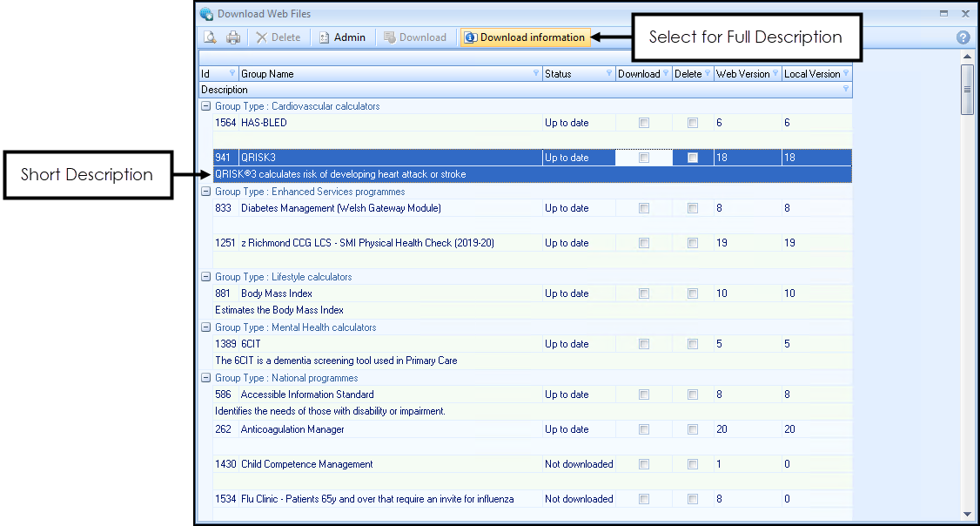
Task: Select the Body Mass Index entry
Action: [277, 293]
